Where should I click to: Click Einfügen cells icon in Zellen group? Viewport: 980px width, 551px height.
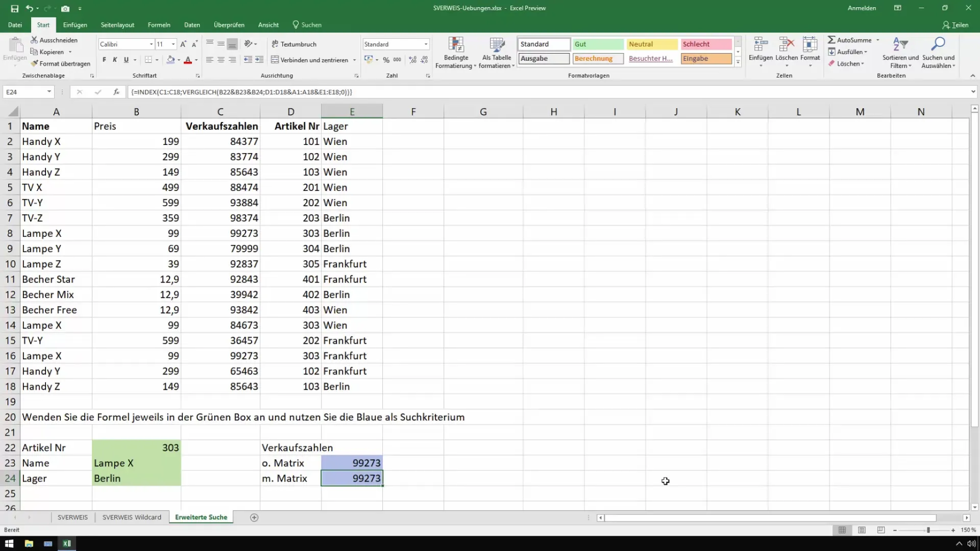pos(761,52)
